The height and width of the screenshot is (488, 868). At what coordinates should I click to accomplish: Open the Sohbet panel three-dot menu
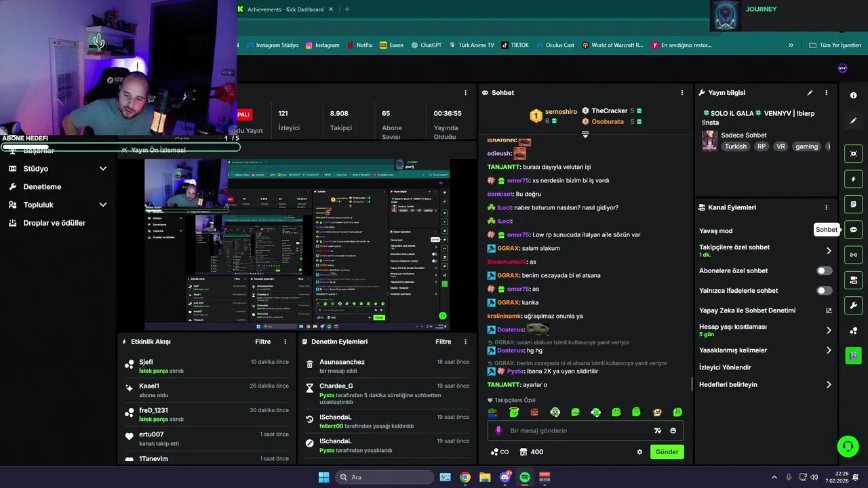click(682, 93)
